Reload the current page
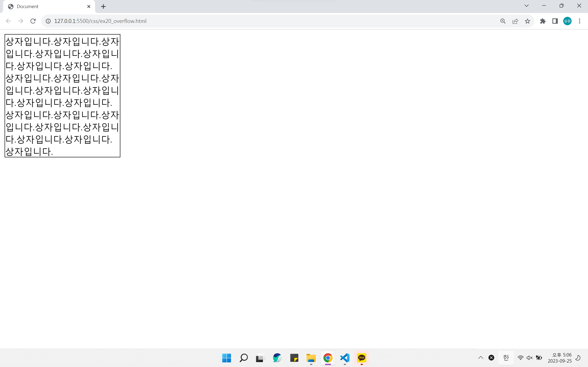 click(33, 21)
